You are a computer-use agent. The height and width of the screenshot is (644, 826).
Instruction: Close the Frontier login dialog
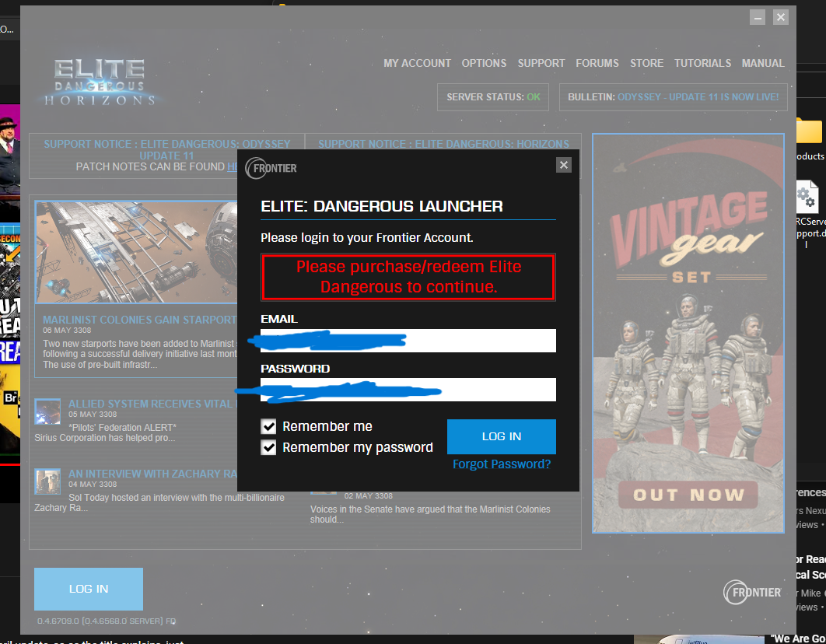pos(564,166)
